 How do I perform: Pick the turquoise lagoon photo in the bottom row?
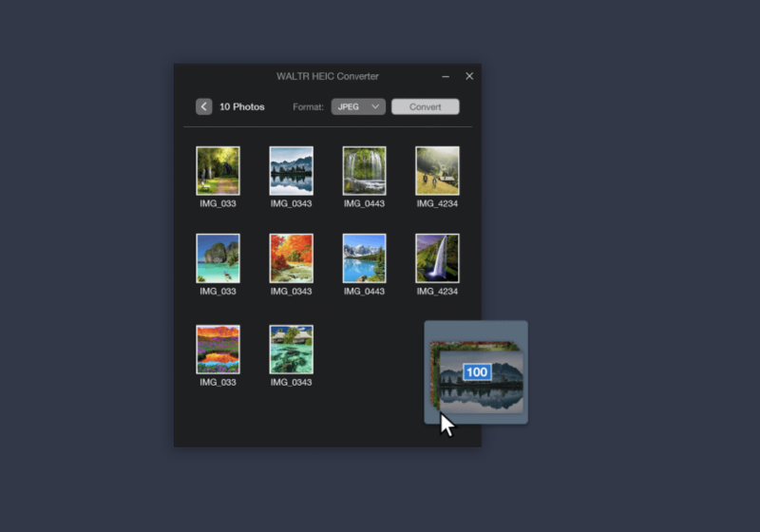(x=291, y=349)
